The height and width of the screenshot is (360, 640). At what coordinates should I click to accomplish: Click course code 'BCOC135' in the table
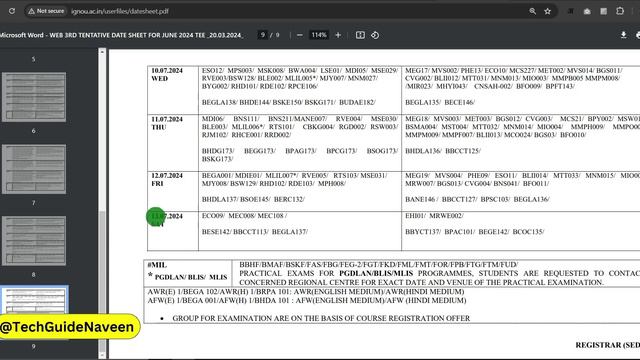coord(528,232)
